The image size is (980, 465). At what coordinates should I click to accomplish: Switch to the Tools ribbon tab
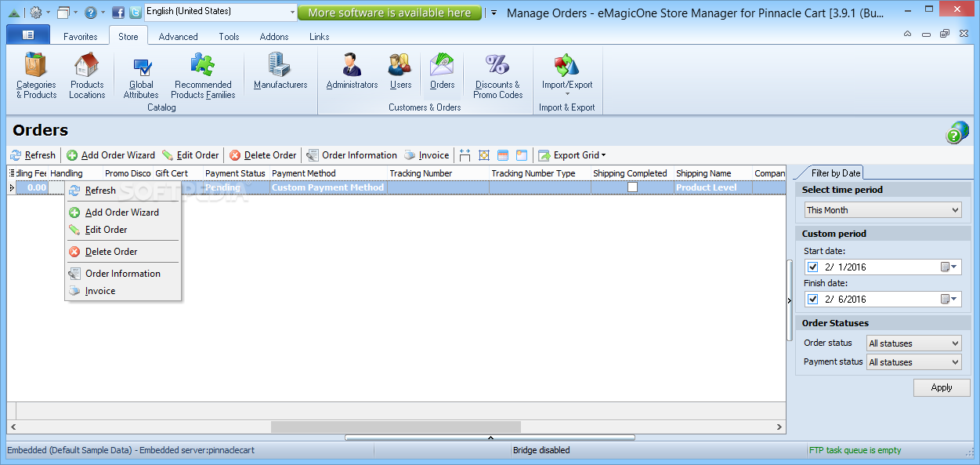tap(230, 37)
